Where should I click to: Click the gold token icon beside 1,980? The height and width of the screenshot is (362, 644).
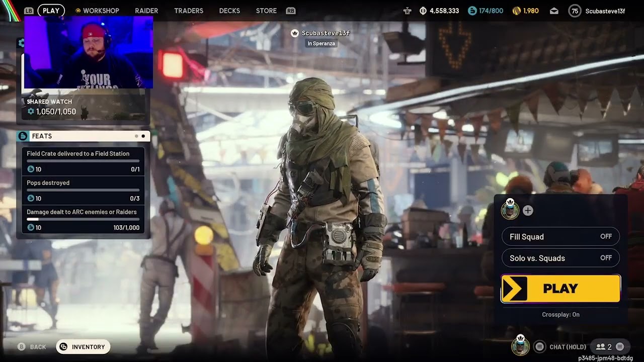tap(516, 11)
